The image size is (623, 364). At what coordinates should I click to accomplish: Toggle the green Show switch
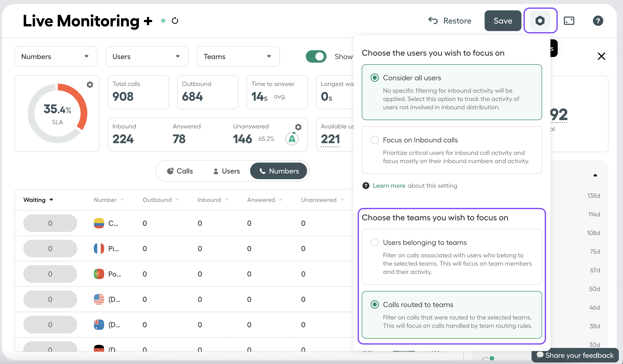[x=316, y=56]
